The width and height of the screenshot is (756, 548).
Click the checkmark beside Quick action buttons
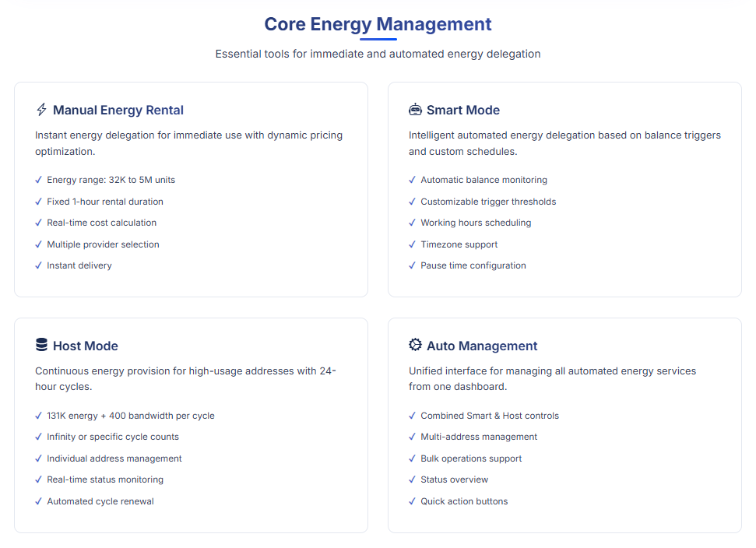(413, 501)
